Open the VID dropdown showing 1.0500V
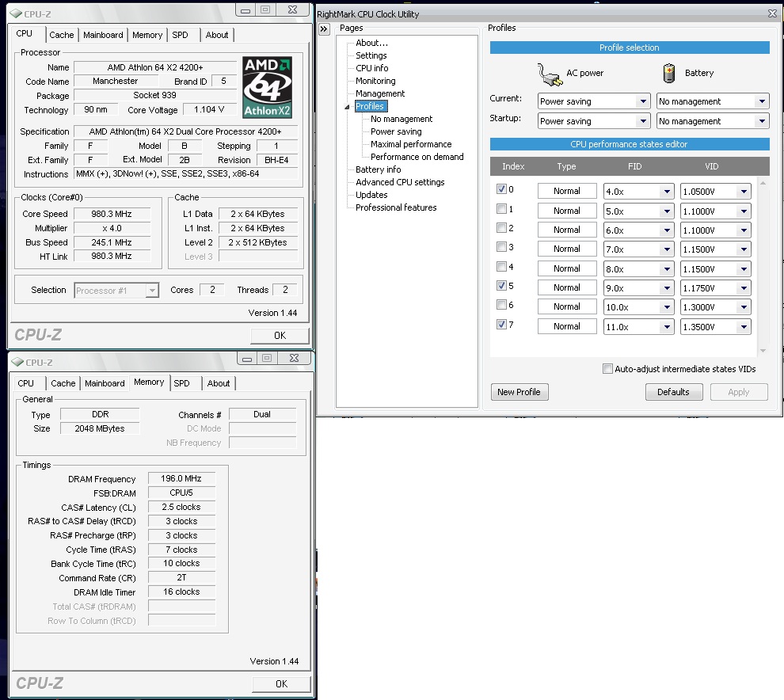The height and width of the screenshot is (700, 784). point(716,192)
